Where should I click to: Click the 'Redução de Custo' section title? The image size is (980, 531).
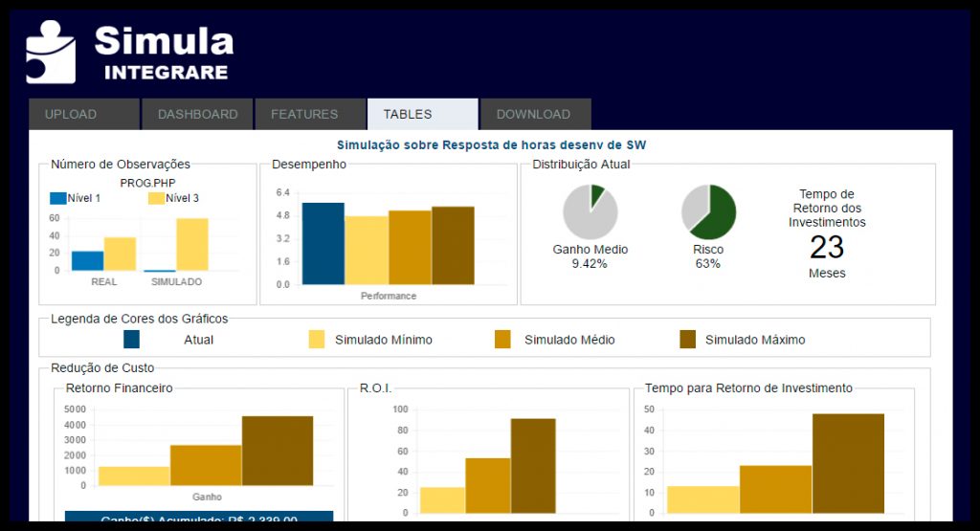pos(102,368)
